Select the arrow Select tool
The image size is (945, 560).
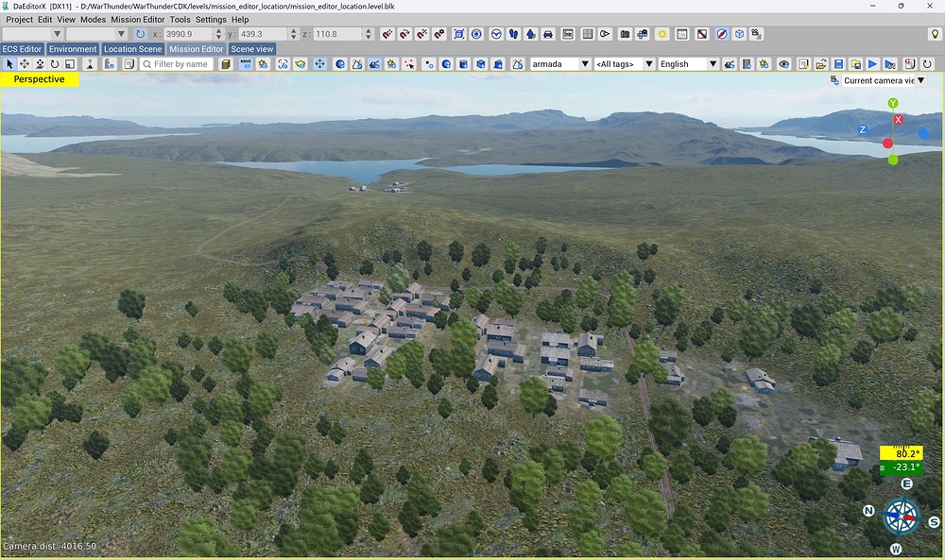coord(9,64)
